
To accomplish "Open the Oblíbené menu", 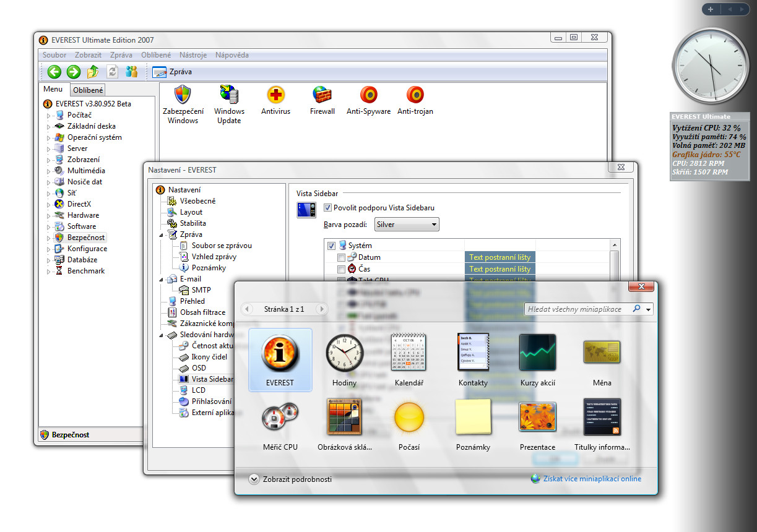I will 156,55.
